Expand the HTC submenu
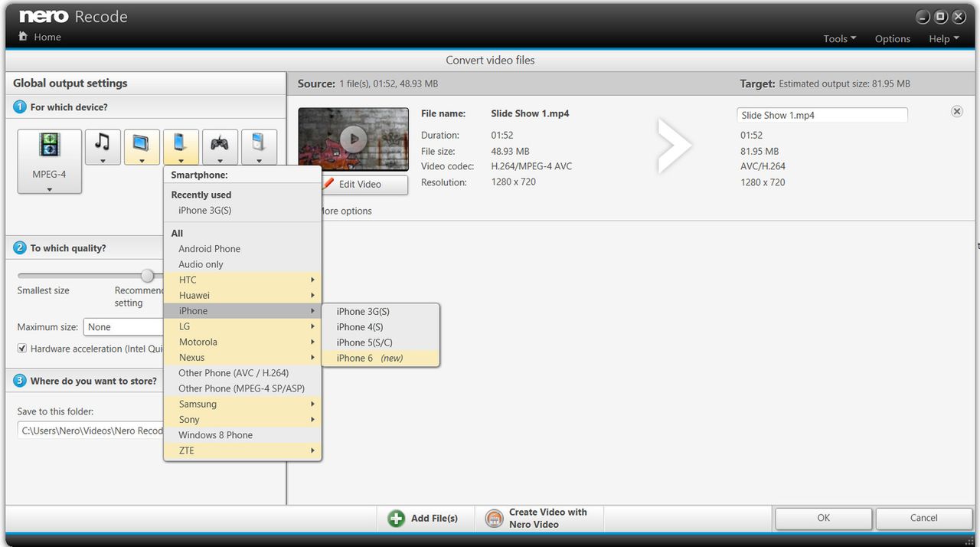 pyautogui.click(x=243, y=280)
